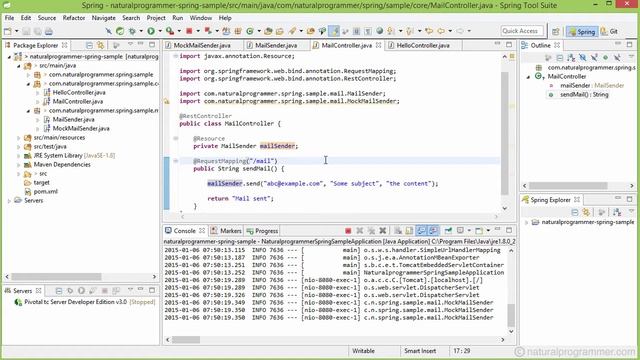Image resolution: width=640 pixels, height=360 pixels.
Task: Switch to the Spring perspective button
Action: pyautogui.click(x=582, y=31)
